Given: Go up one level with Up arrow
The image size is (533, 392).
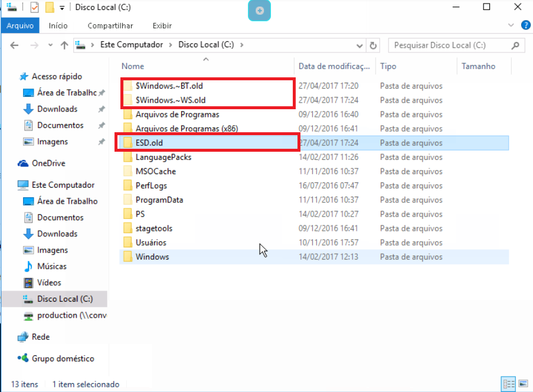Looking at the screenshot, I should click(x=64, y=45).
